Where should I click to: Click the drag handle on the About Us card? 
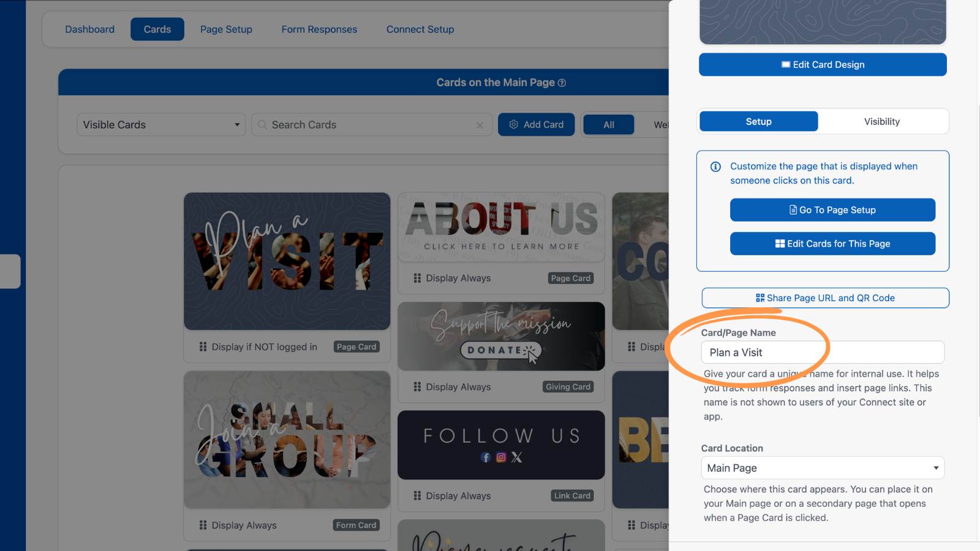417,278
